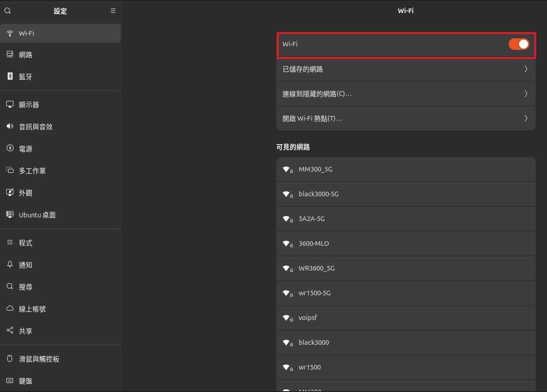The image size is (547, 392).
Task: Select the 3600-MLO network name
Action: [314, 243]
